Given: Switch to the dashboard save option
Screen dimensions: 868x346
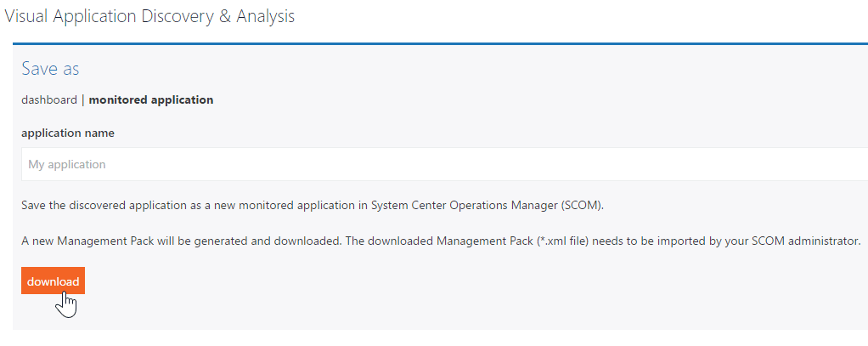Looking at the screenshot, I should 49,99.
